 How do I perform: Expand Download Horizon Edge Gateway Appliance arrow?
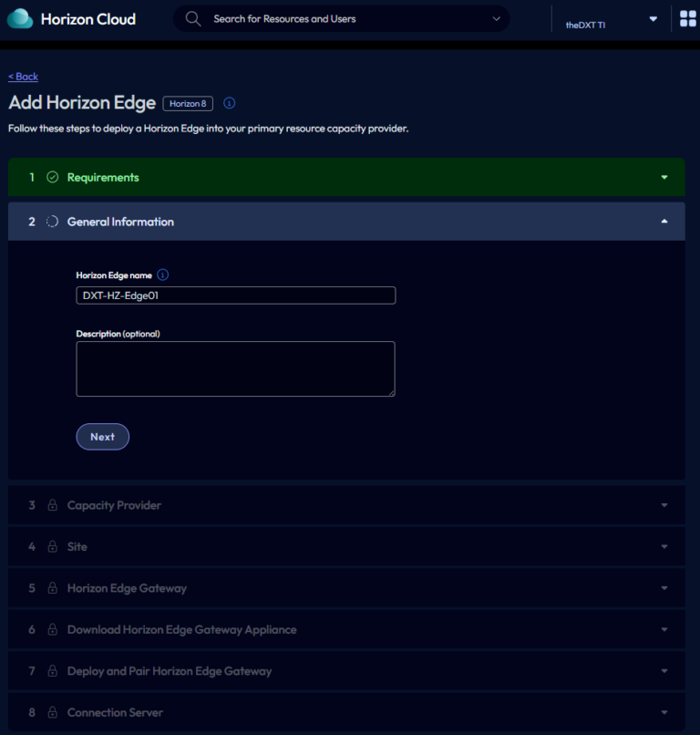click(664, 629)
